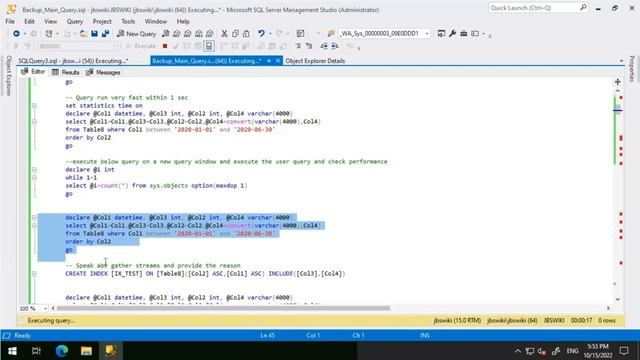The height and width of the screenshot is (360, 640).
Task: Click the Navigate Backward icon
Action: (16, 33)
